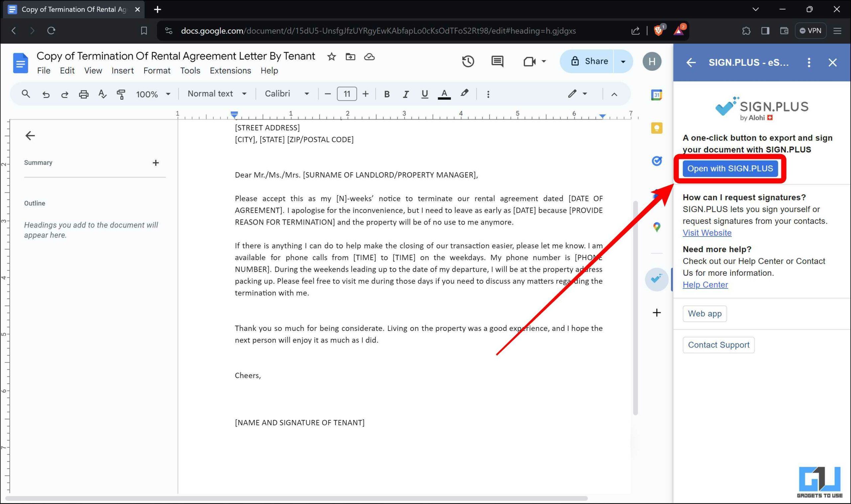Open Brave Shields icon
This screenshot has width=851, height=504.
pos(658,31)
